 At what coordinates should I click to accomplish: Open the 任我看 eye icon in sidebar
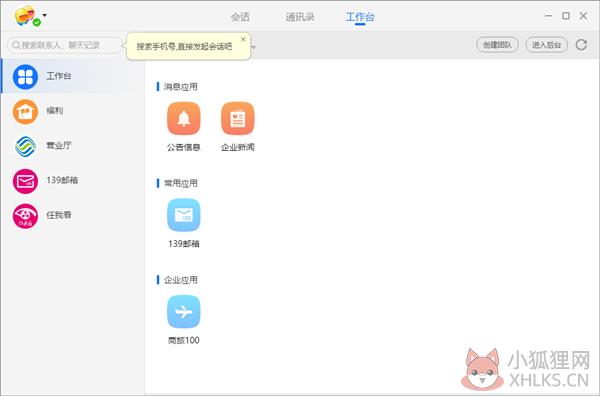click(x=25, y=216)
